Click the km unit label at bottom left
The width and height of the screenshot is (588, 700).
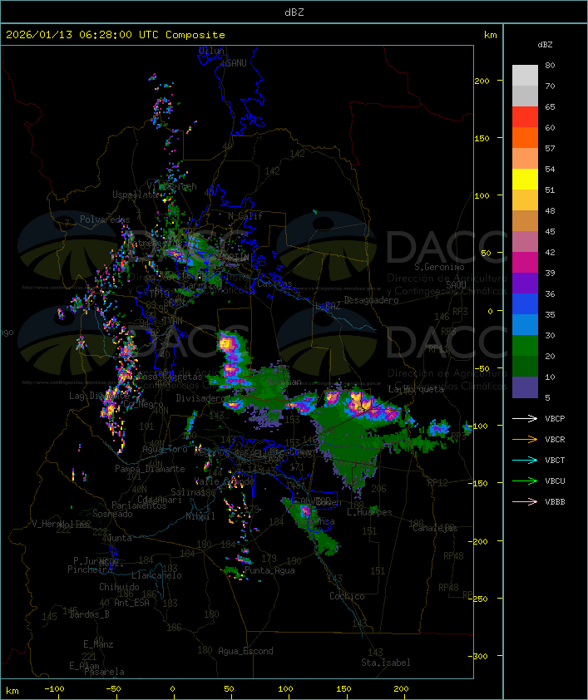pyautogui.click(x=12, y=691)
